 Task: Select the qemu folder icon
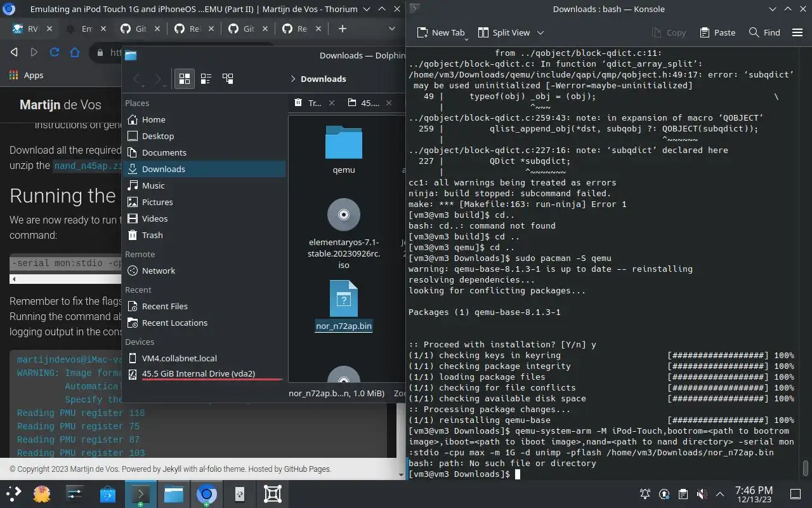pos(343,143)
